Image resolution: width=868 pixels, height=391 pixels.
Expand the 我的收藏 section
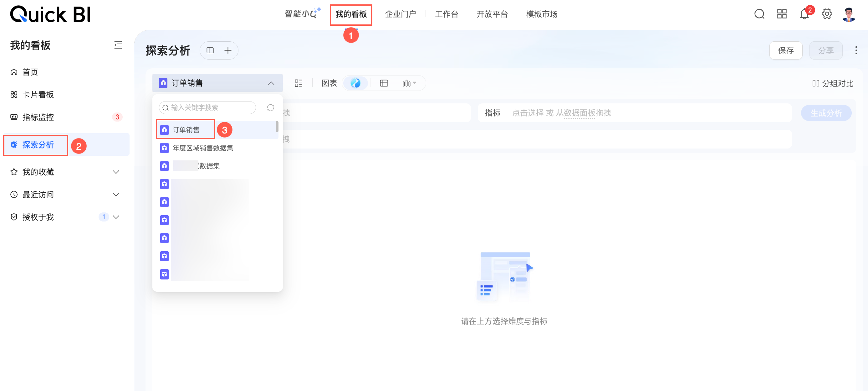[115, 172]
